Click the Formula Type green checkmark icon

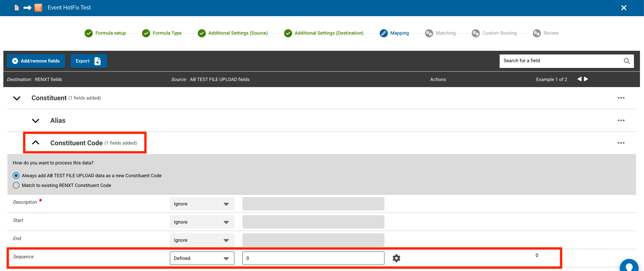click(146, 33)
